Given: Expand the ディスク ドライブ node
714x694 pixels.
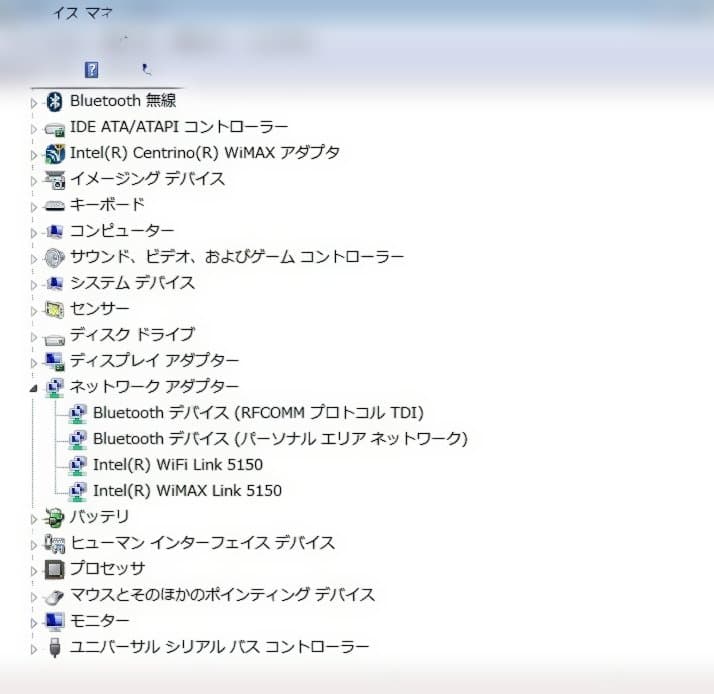Looking at the screenshot, I should [x=34, y=337].
